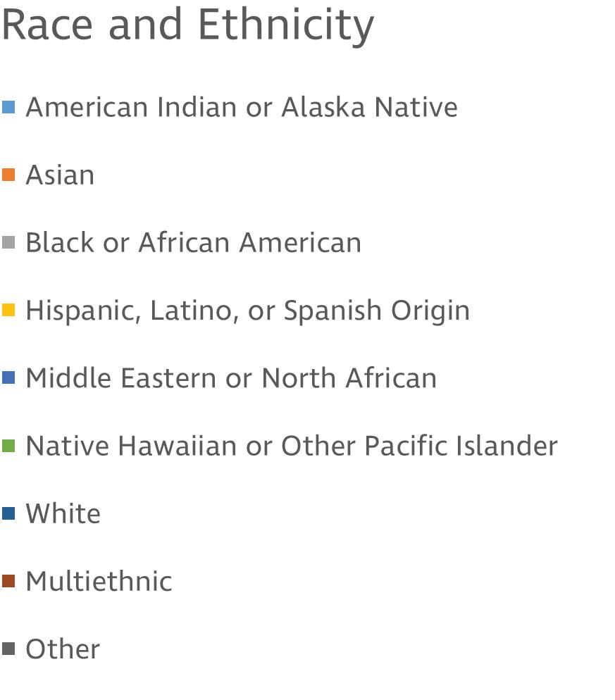The height and width of the screenshot is (700, 615).
Task: Select the Black or African American label
Action: click(x=193, y=243)
